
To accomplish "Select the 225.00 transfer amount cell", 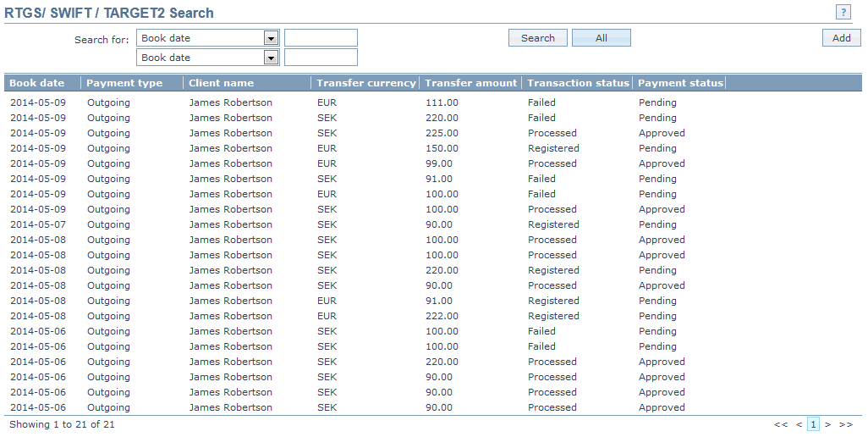I will pyautogui.click(x=442, y=133).
